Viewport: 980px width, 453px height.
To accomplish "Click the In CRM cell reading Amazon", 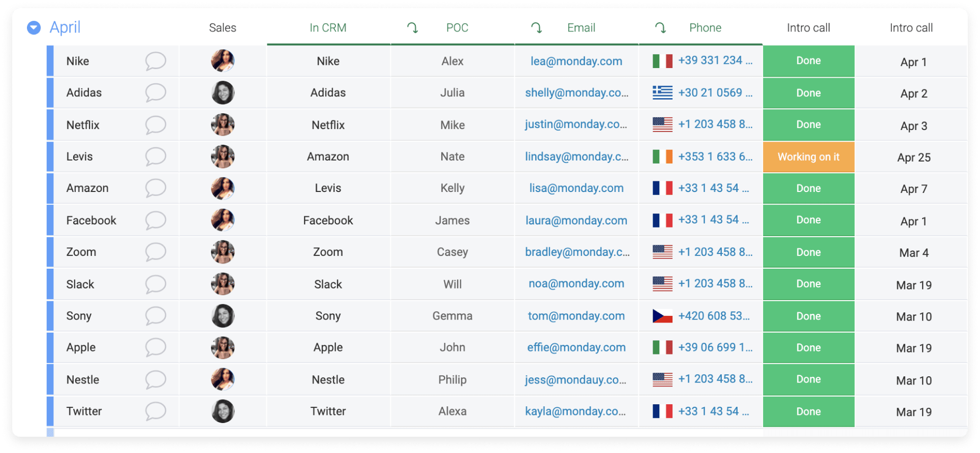I will pos(328,157).
